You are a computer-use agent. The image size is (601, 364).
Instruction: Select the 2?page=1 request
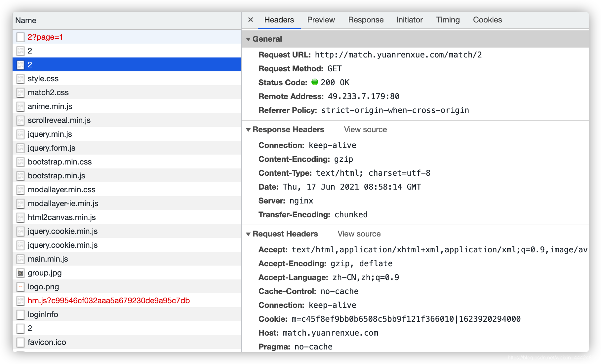tap(127, 37)
